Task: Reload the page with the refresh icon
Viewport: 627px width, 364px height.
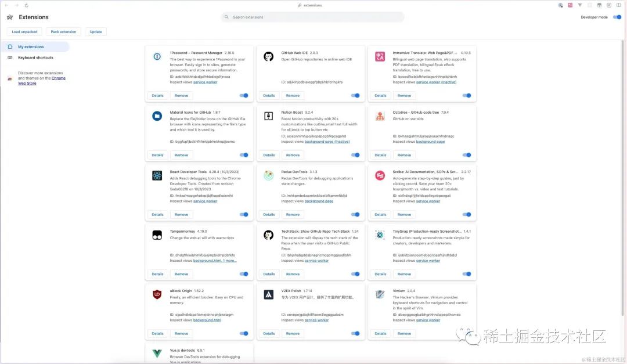Action: tap(27, 5)
